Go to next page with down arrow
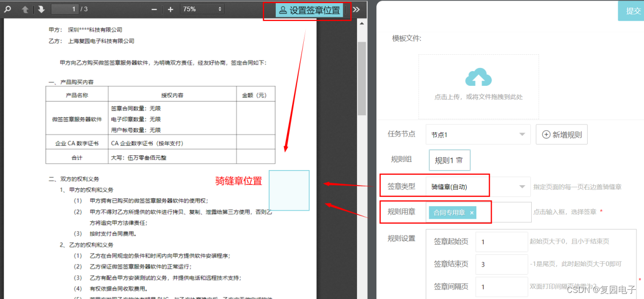644x299 pixels. [41, 9]
